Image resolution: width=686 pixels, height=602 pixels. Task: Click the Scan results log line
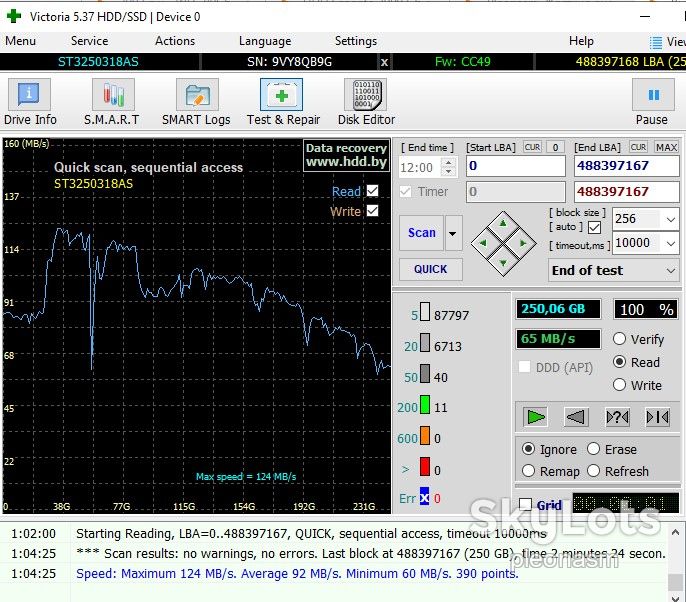(x=371, y=554)
